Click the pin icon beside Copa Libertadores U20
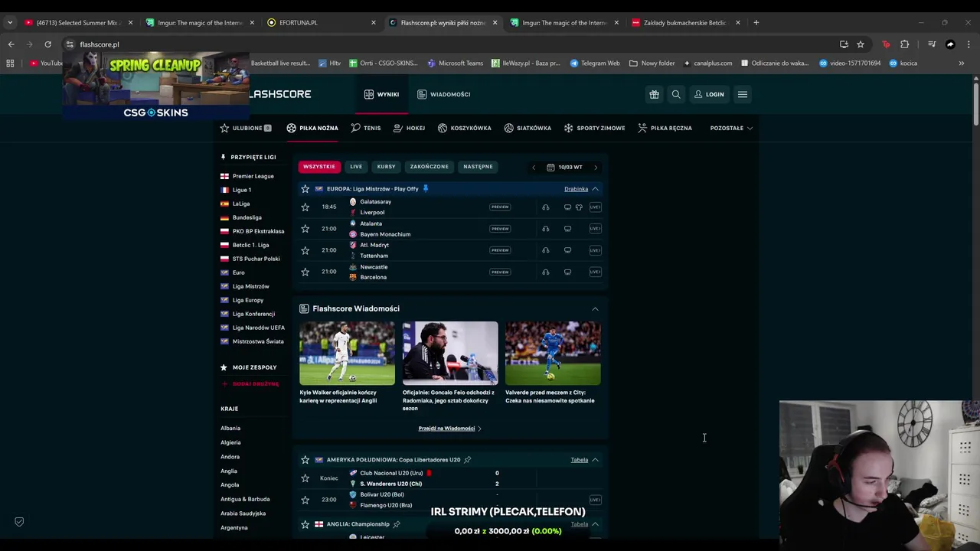The height and width of the screenshot is (551, 980). tap(467, 459)
